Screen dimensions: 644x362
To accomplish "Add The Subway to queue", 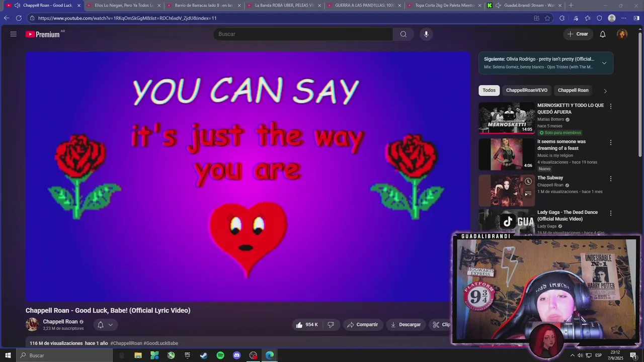I will point(528,194).
